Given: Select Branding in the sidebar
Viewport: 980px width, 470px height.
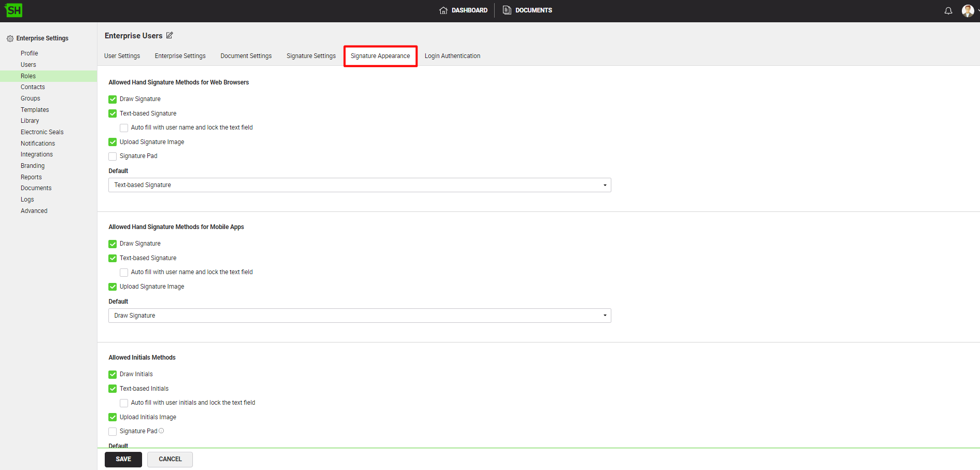Looking at the screenshot, I should point(32,165).
